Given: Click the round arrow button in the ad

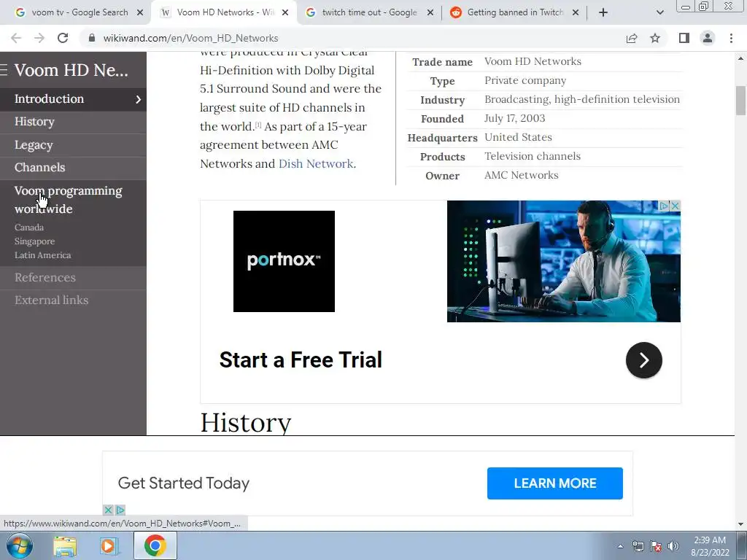Looking at the screenshot, I should pos(643,360).
